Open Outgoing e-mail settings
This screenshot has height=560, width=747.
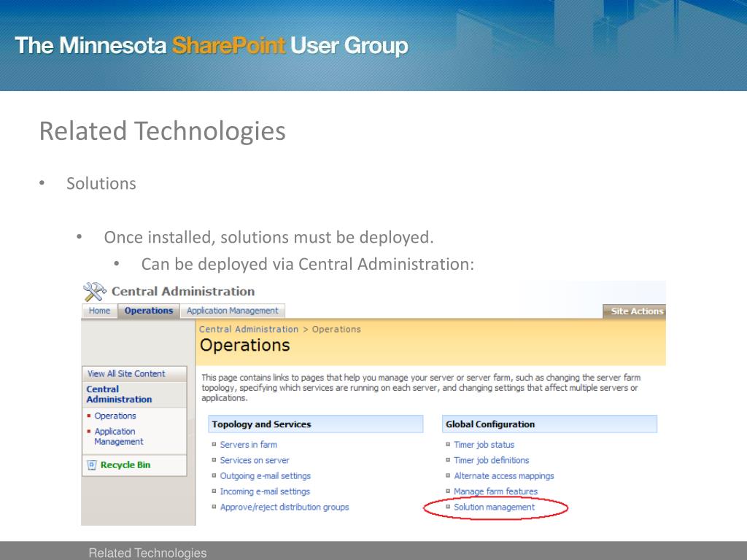click(266, 476)
